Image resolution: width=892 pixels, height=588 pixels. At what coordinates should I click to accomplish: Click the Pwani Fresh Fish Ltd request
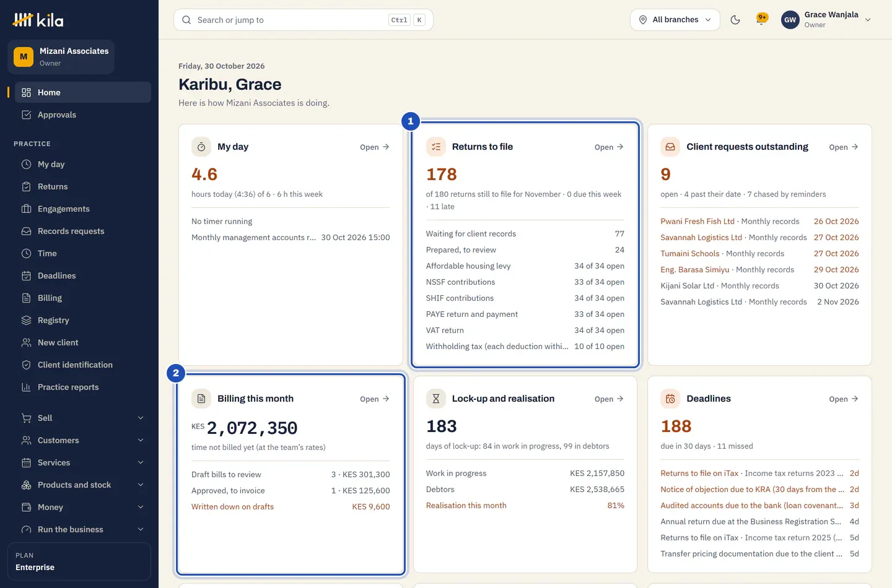coord(759,221)
